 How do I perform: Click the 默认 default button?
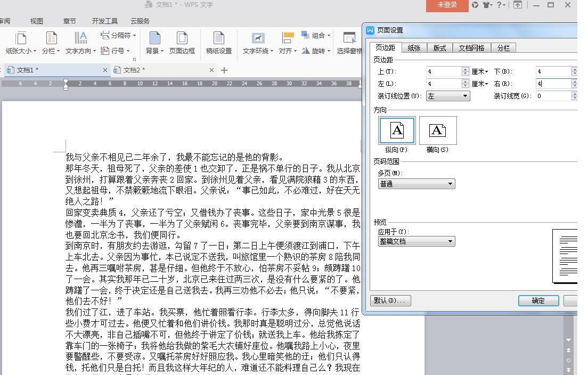pos(390,300)
